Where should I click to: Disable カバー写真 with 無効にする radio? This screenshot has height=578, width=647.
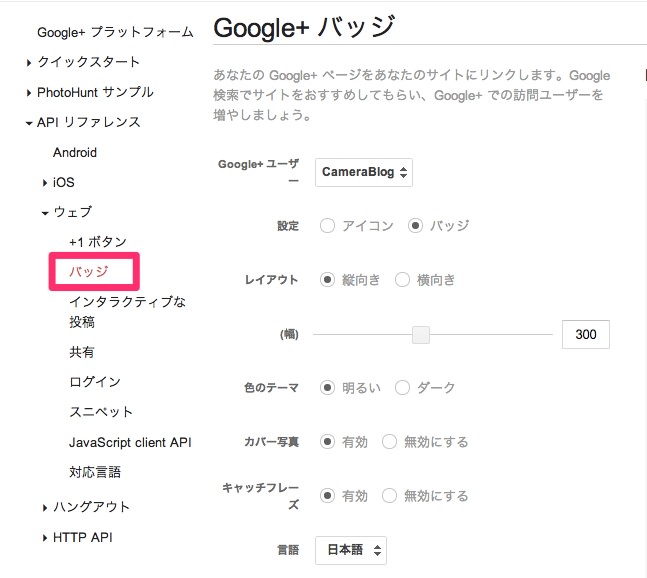[x=389, y=441]
